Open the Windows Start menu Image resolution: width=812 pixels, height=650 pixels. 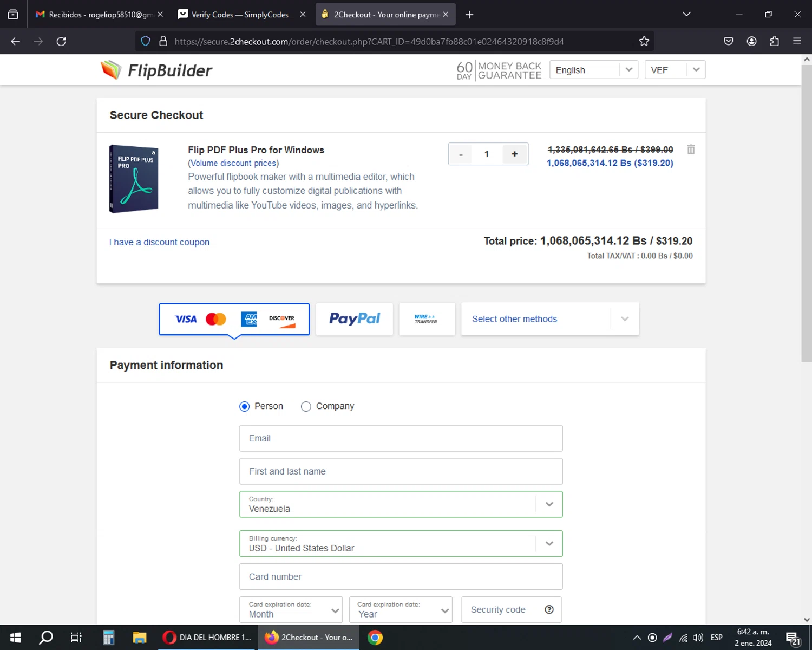[15, 638]
